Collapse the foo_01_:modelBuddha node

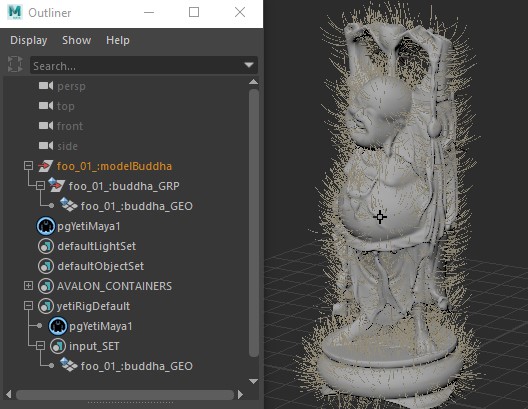click(x=28, y=166)
